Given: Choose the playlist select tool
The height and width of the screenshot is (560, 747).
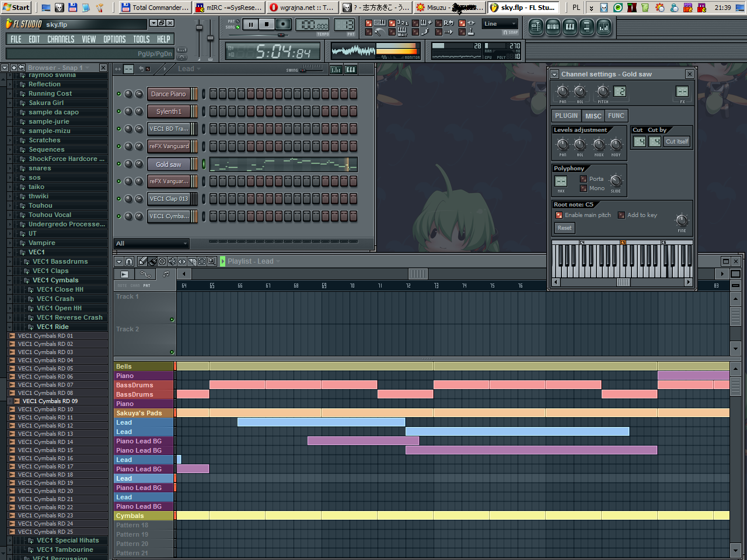Looking at the screenshot, I should 202,261.
